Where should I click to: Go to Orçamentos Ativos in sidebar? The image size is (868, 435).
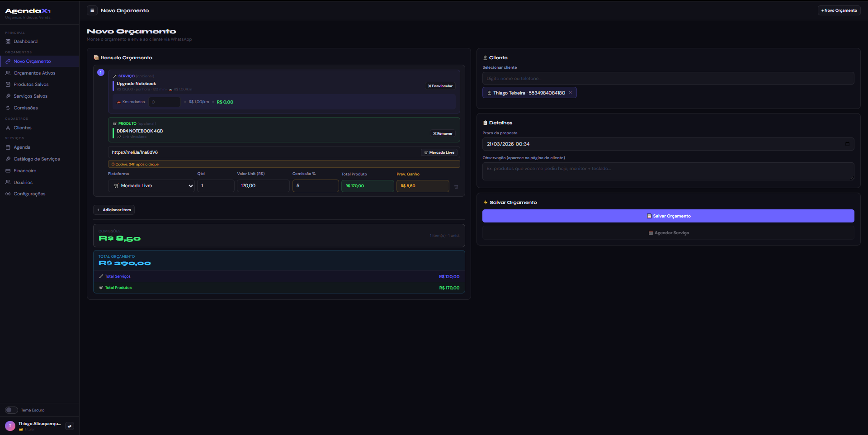pyautogui.click(x=34, y=73)
